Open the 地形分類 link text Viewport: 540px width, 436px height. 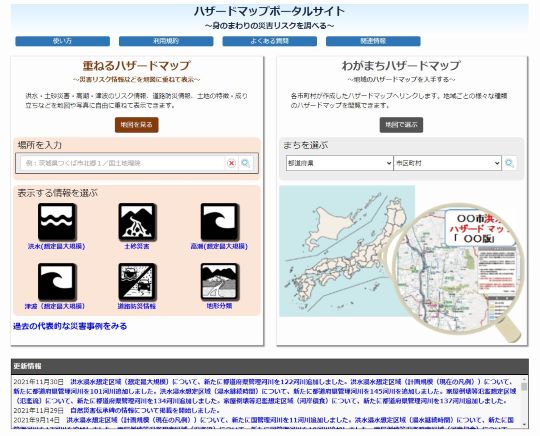coord(219,306)
